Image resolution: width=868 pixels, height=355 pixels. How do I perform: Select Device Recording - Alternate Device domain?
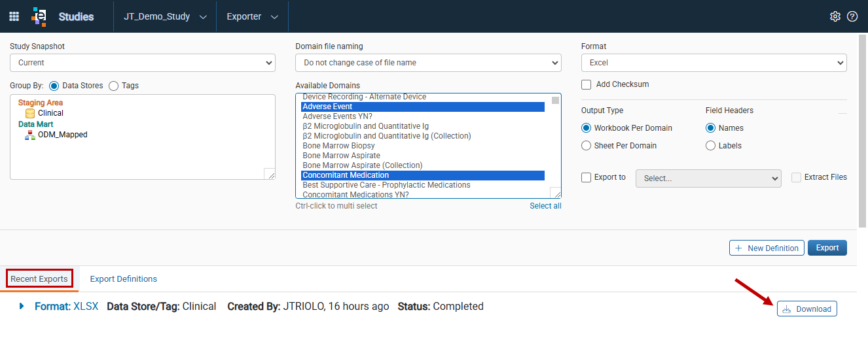423,97
